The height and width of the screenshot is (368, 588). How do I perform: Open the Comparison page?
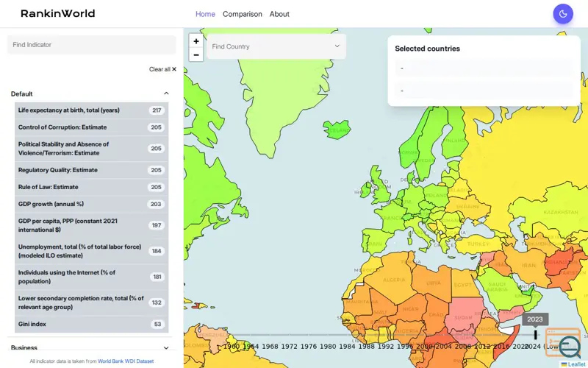click(x=243, y=14)
